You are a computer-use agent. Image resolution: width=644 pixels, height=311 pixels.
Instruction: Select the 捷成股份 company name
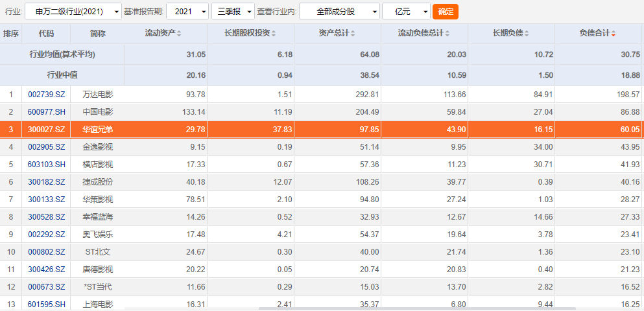pos(98,182)
